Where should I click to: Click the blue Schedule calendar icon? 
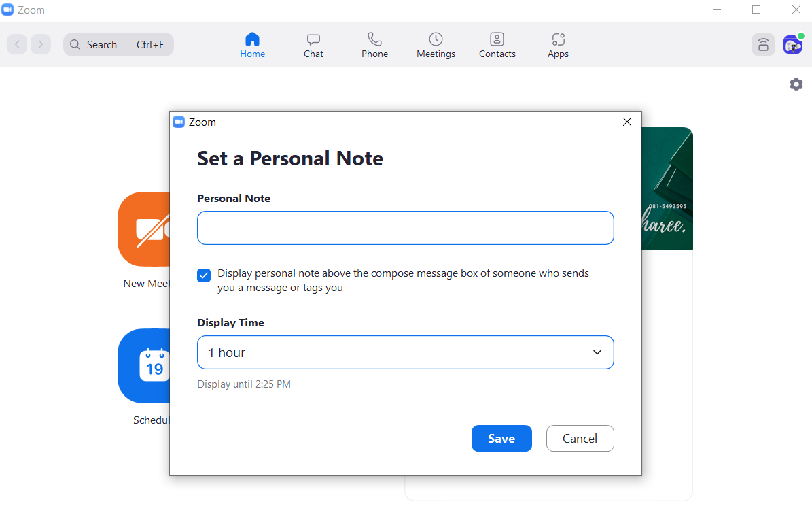(144, 365)
